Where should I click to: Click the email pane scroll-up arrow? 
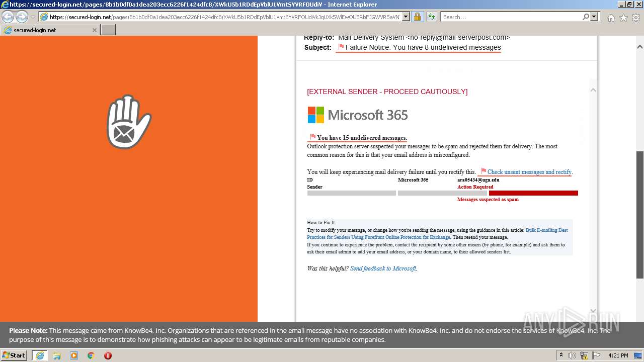click(593, 90)
